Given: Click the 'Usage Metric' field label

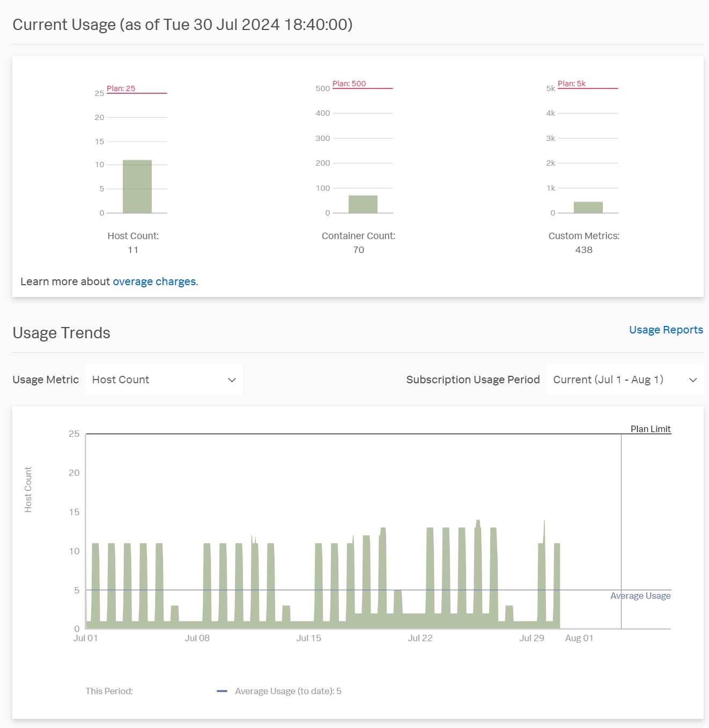Looking at the screenshot, I should (46, 380).
